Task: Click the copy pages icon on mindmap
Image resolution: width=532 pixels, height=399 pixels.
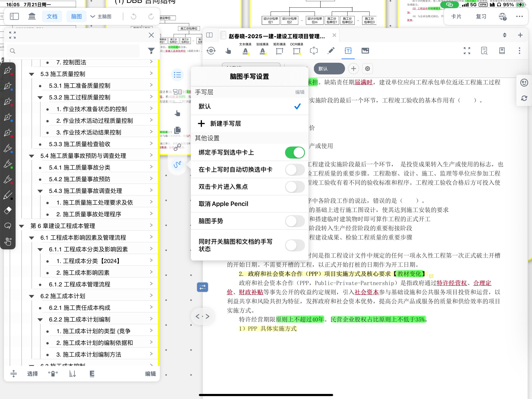Action: point(177,130)
